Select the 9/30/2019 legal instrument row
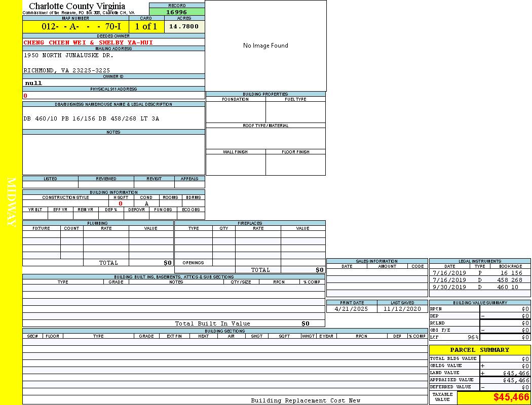 click(x=479, y=287)
